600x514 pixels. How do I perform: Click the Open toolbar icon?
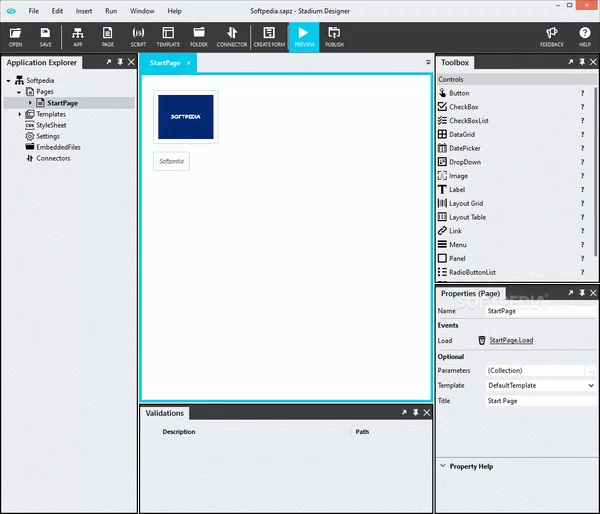(x=15, y=37)
